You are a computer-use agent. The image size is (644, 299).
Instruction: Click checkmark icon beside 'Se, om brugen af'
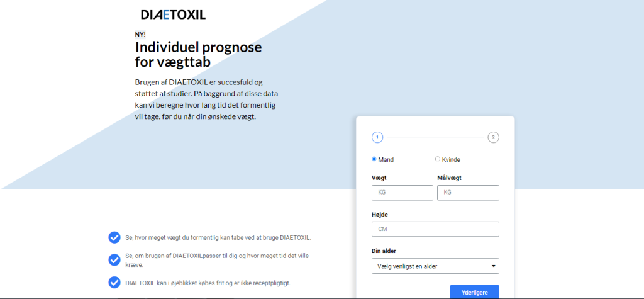[114, 260]
